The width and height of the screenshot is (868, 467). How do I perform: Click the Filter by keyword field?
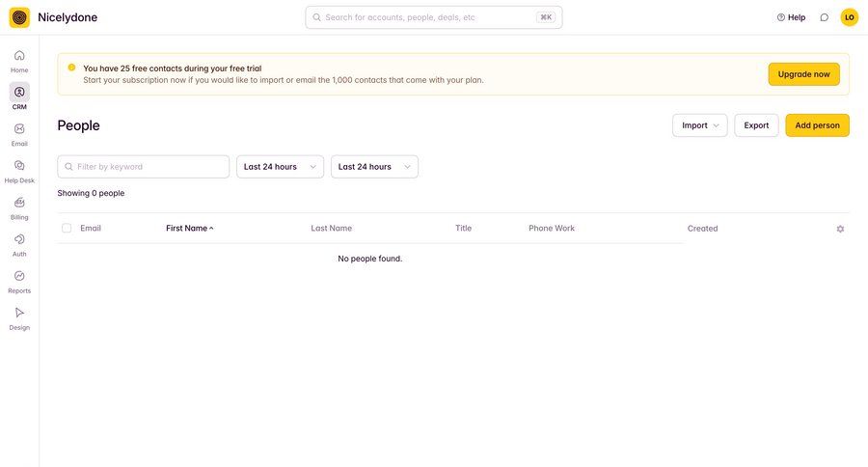[x=144, y=167]
